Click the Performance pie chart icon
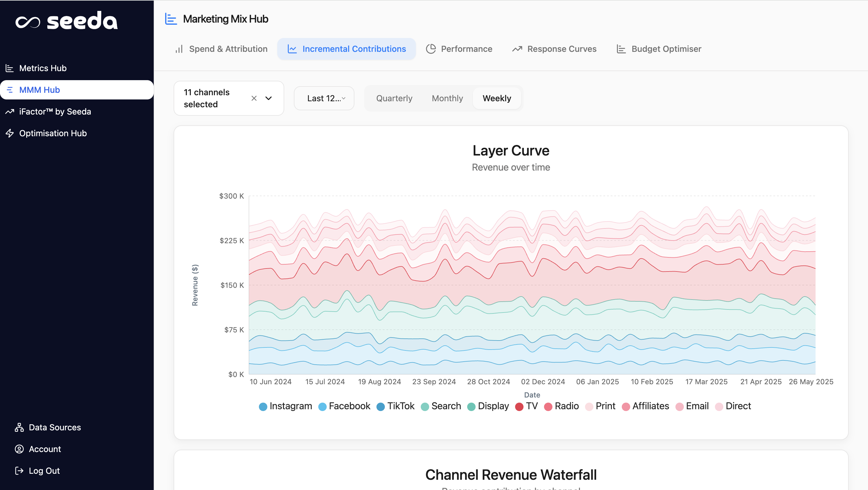The image size is (868, 490). (x=431, y=49)
